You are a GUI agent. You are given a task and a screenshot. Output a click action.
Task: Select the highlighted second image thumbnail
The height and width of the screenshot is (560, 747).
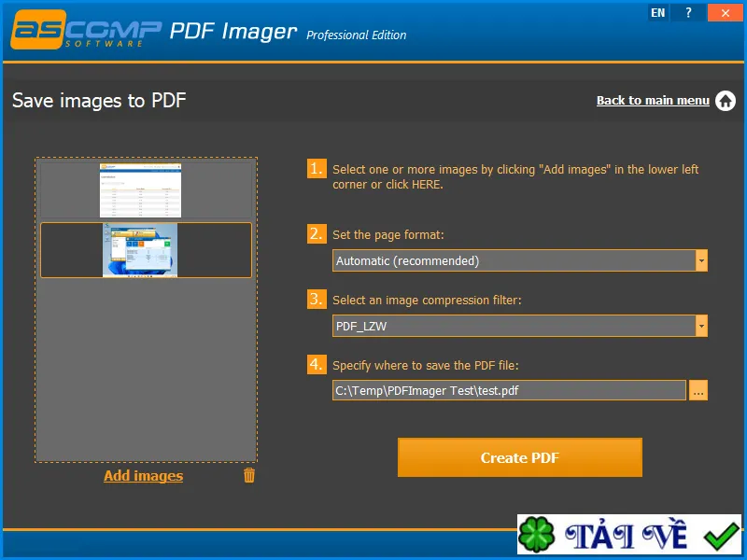click(x=146, y=250)
